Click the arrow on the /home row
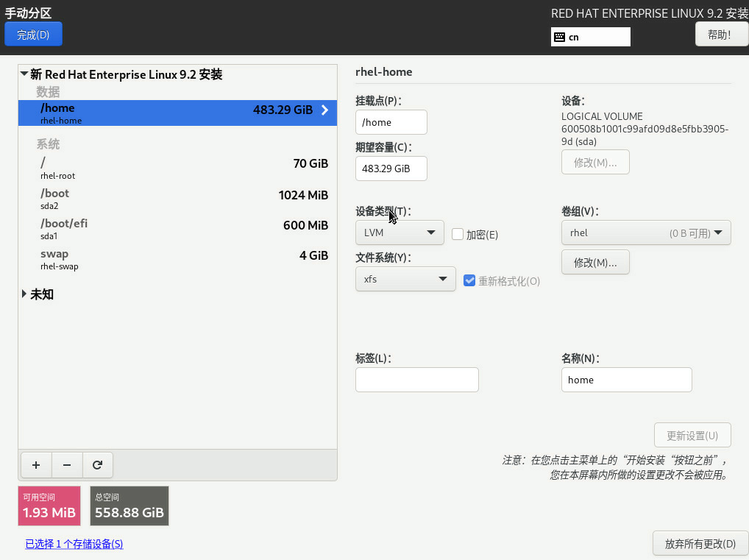 point(324,110)
